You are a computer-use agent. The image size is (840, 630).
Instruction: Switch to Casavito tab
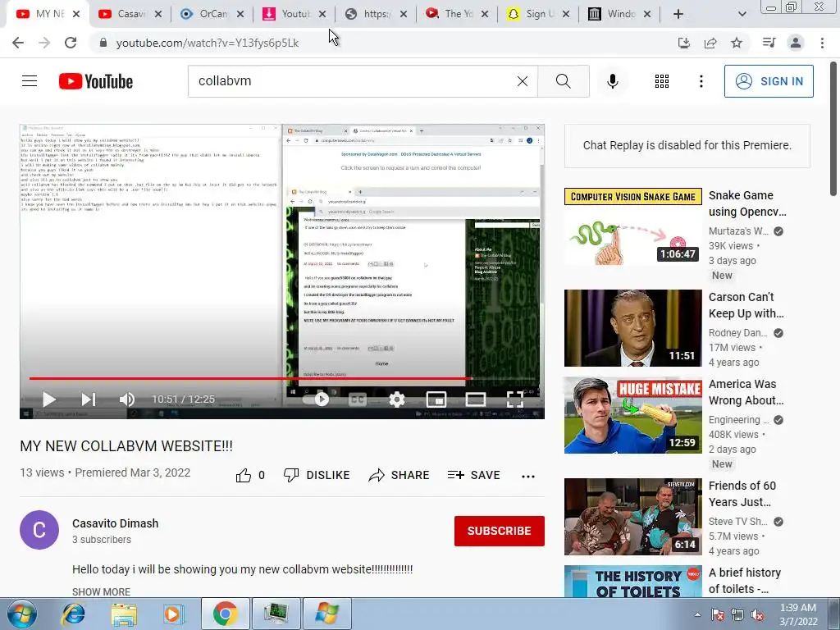click(130, 14)
